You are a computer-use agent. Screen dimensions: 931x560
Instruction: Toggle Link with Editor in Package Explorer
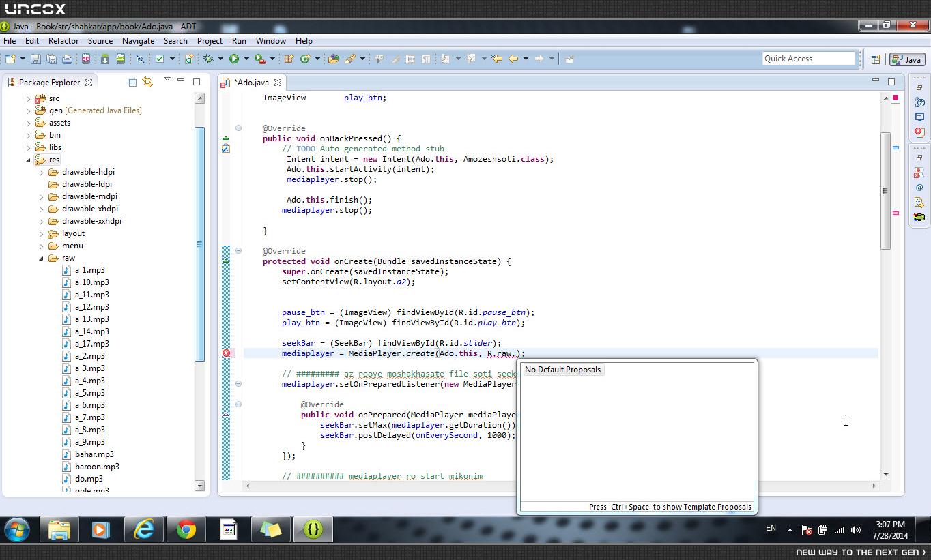147,83
